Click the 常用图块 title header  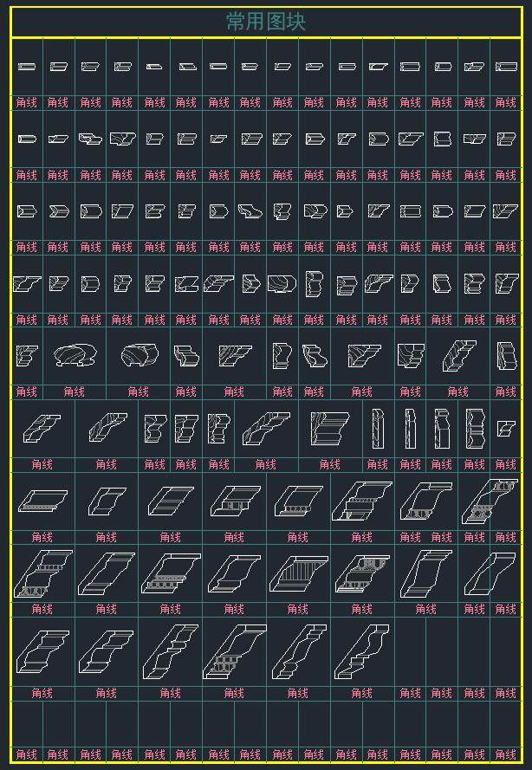pyautogui.click(x=266, y=22)
